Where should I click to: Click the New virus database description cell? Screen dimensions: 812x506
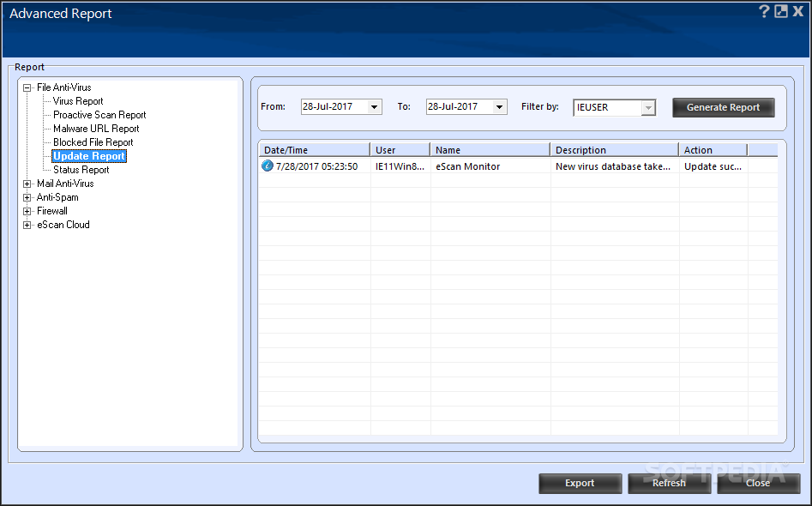612,166
